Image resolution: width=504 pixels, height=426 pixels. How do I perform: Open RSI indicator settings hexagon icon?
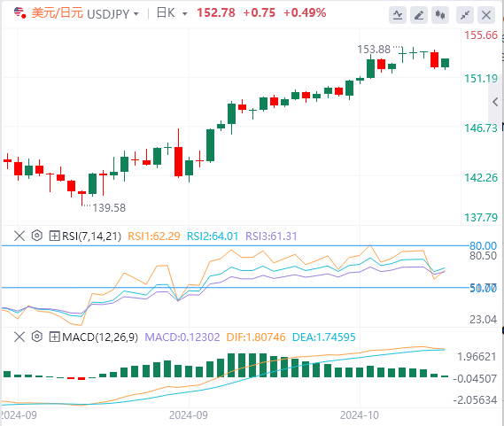[x=37, y=236]
